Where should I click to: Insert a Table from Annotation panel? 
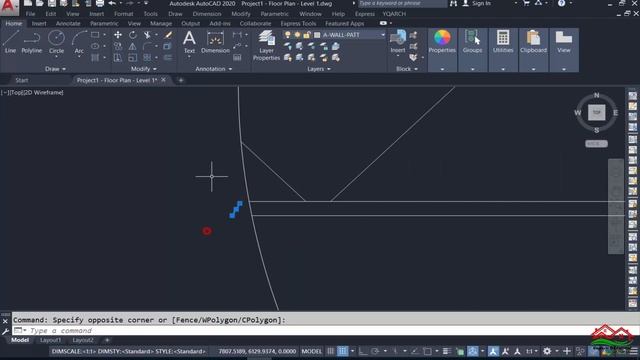(237, 58)
